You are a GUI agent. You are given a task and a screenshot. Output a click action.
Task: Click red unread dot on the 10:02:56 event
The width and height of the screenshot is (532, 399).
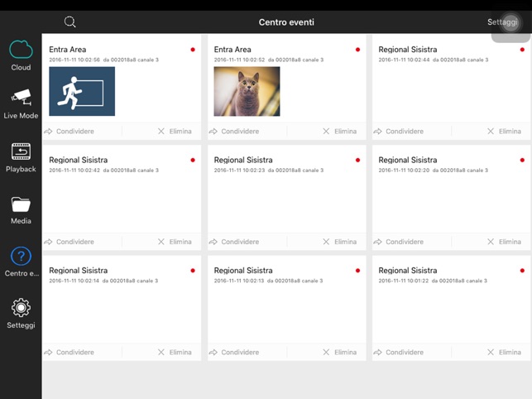coord(193,50)
